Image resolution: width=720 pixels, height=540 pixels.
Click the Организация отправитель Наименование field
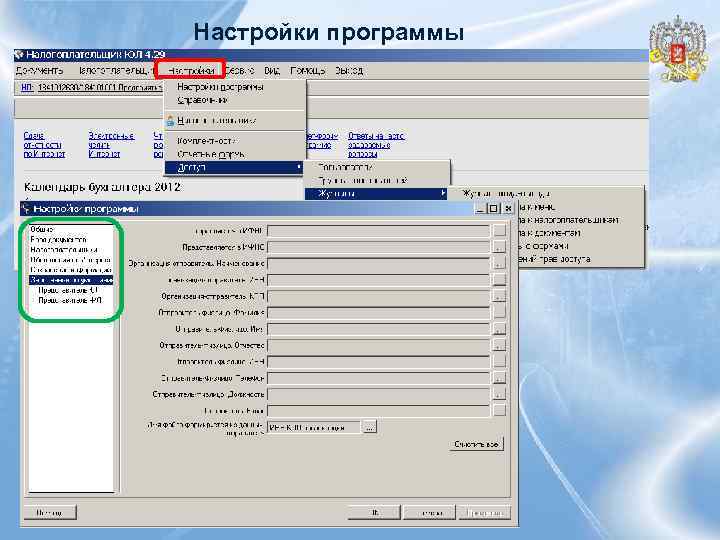(x=378, y=264)
